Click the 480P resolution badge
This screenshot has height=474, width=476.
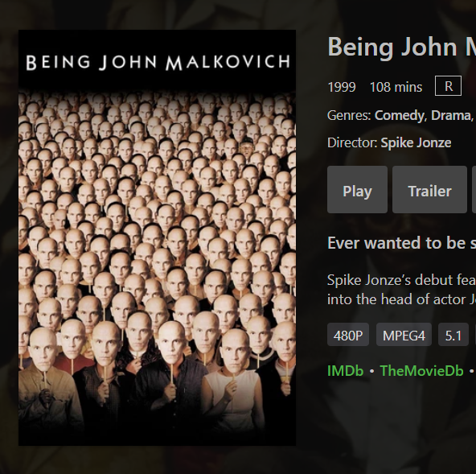pyautogui.click(x=348, y=335)
